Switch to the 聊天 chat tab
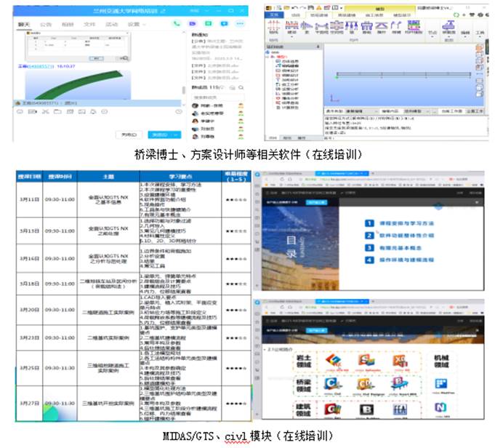This screenshot has width=503, height=448. [23, 24]
